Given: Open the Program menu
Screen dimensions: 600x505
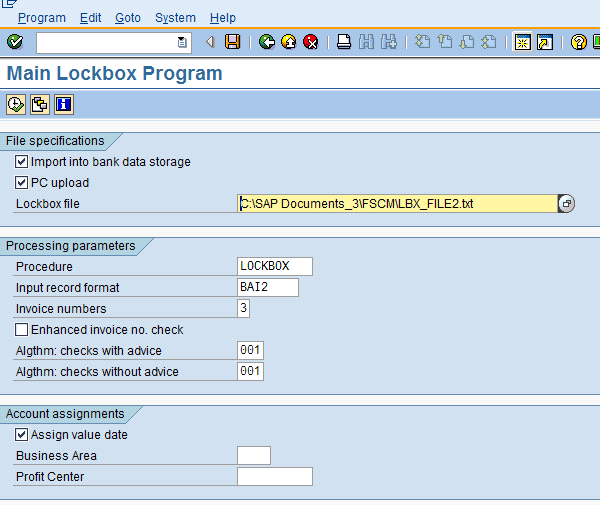Looking at the screenshot, I should point(41,18).
